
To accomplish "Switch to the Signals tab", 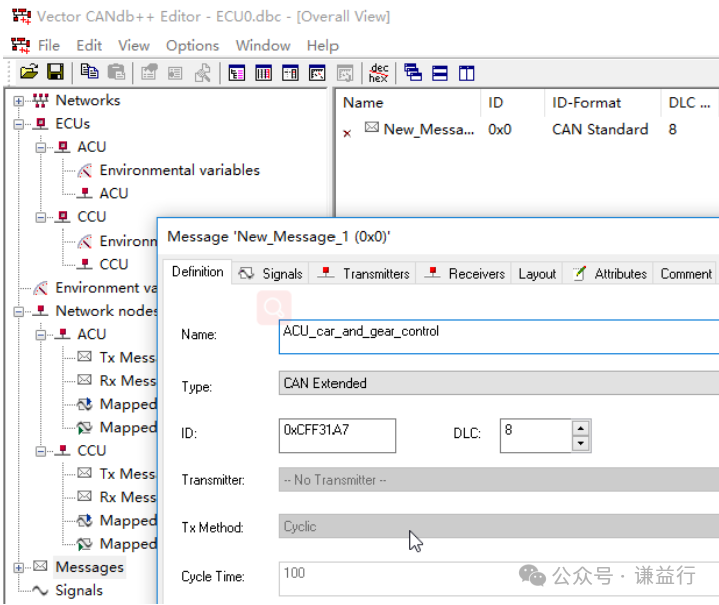I will pos(271,273).
